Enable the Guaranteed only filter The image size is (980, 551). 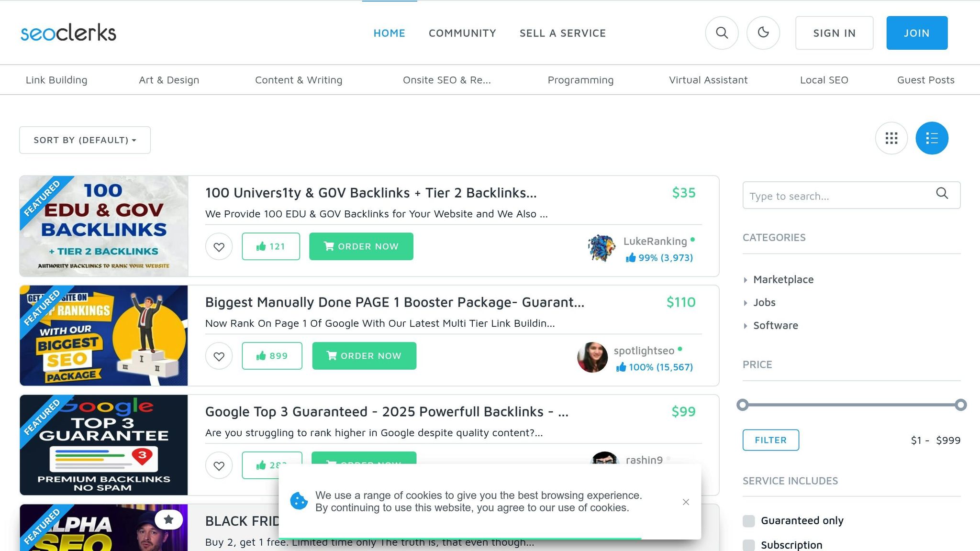click(x=748, y=520)
